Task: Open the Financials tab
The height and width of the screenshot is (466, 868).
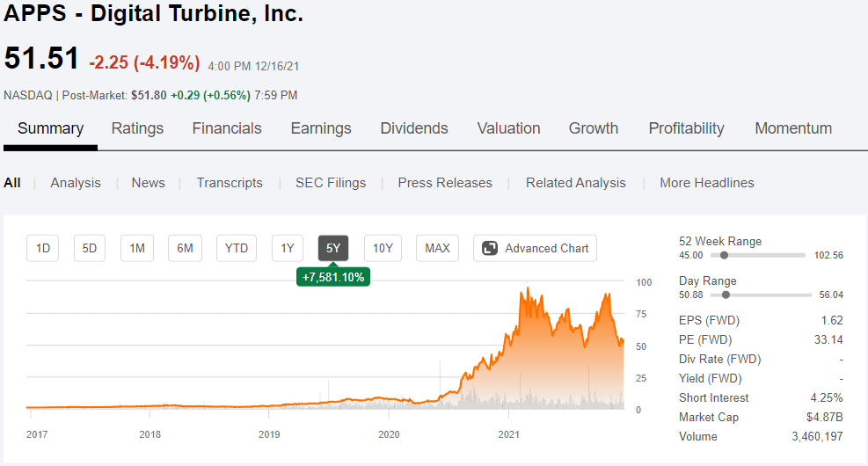Action: [x=227, y=128]
